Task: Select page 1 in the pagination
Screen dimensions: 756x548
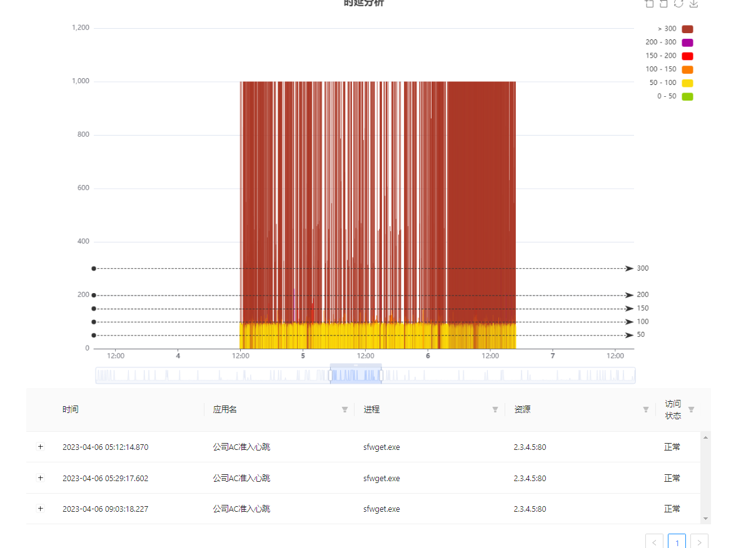Action: [x=677, y=542]
